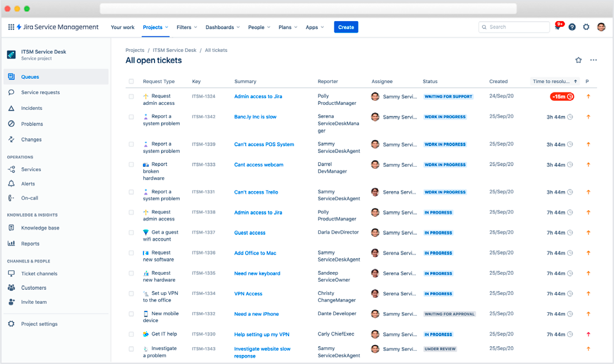Click the Status column header

click(430, 81)
